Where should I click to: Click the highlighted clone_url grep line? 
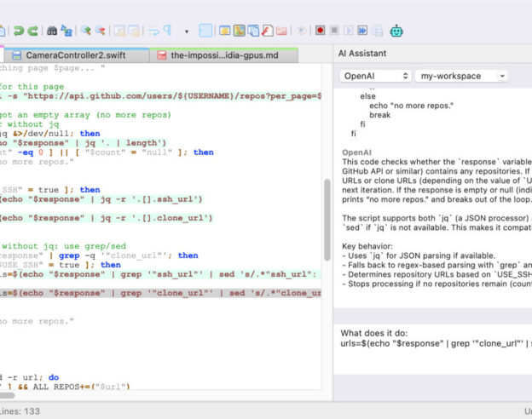click(x=160, y=293)
